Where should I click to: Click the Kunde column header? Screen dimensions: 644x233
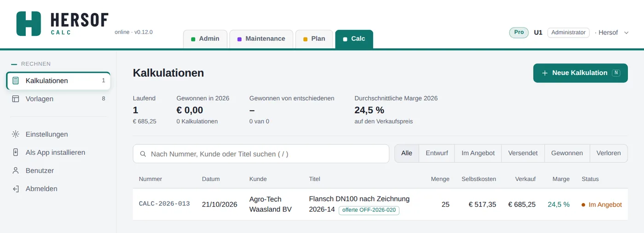tap(258, 179)
